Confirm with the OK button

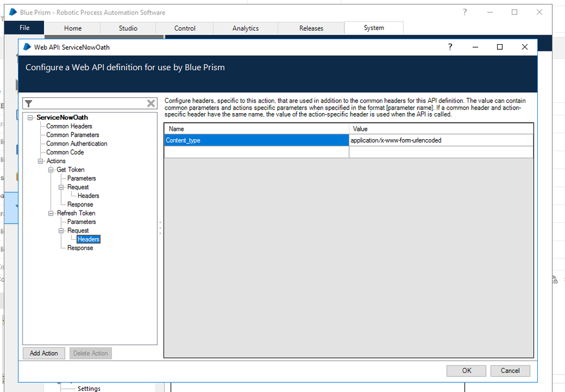(x=466, y=371)
